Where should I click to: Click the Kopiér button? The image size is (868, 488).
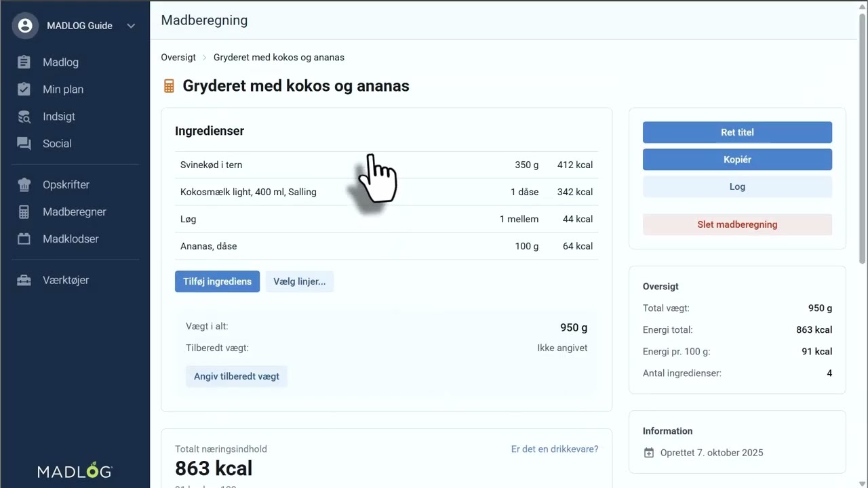click(737, 159)
